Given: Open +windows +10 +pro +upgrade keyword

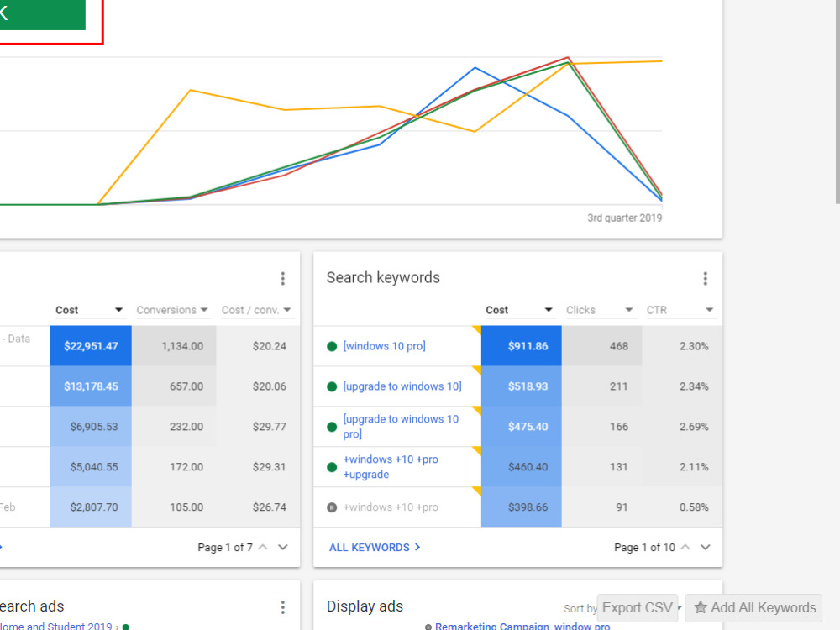Looking at the screenshot, I should point(391,466).
